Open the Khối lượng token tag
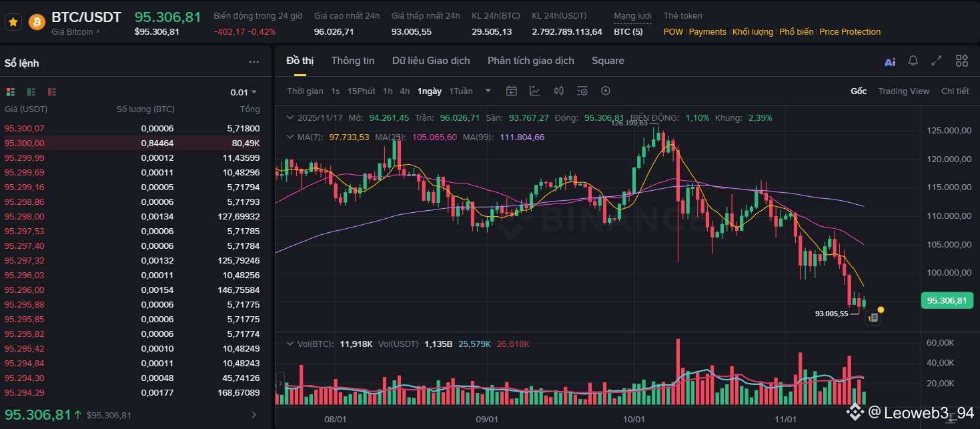Image resolution: width=980 pixels, height=429 pixels. 753,32
